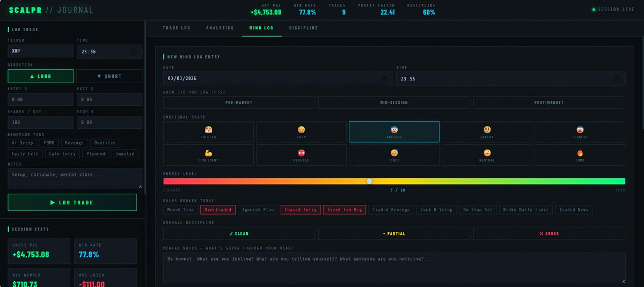Click the Session Live status indicator
Viewport: 644px width, 287px height.
tap(613, 10)
